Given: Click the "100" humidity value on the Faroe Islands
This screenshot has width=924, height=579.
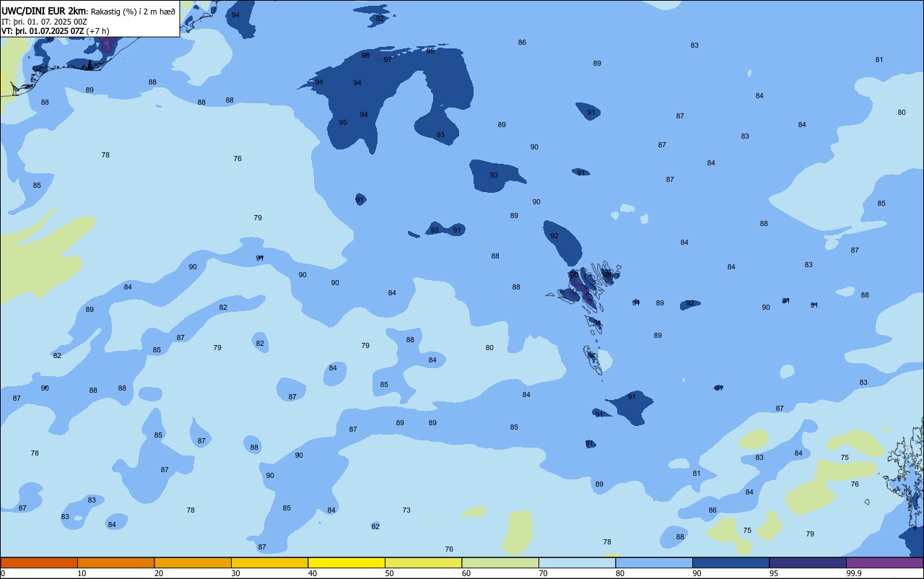Looking at the screenshot, I should click(573, 275).
